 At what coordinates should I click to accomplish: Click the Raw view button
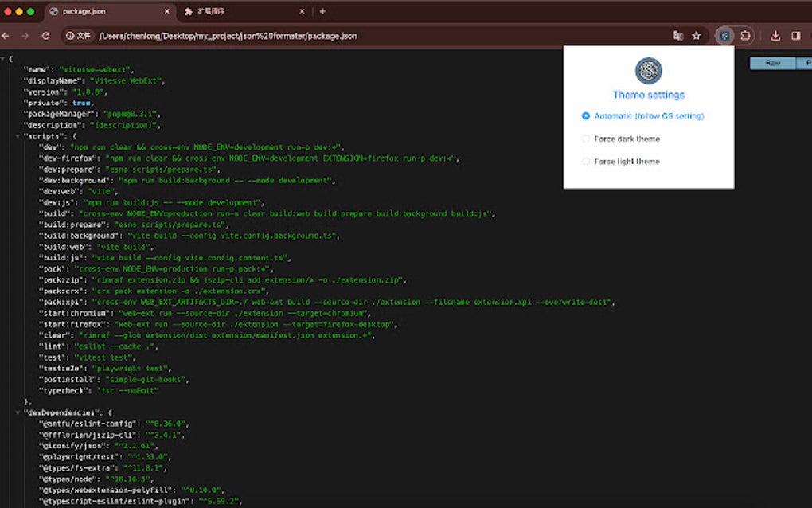tap(773, 62)
